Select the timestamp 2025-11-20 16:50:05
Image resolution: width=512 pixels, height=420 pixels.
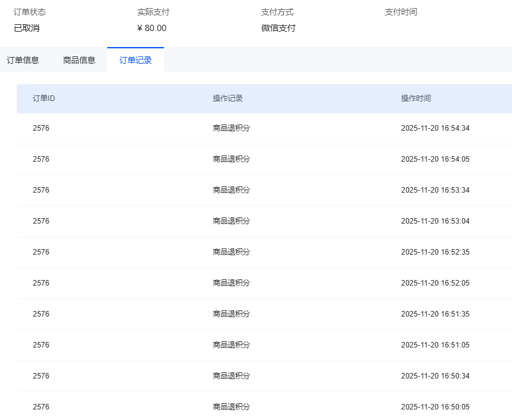(435, 407)
